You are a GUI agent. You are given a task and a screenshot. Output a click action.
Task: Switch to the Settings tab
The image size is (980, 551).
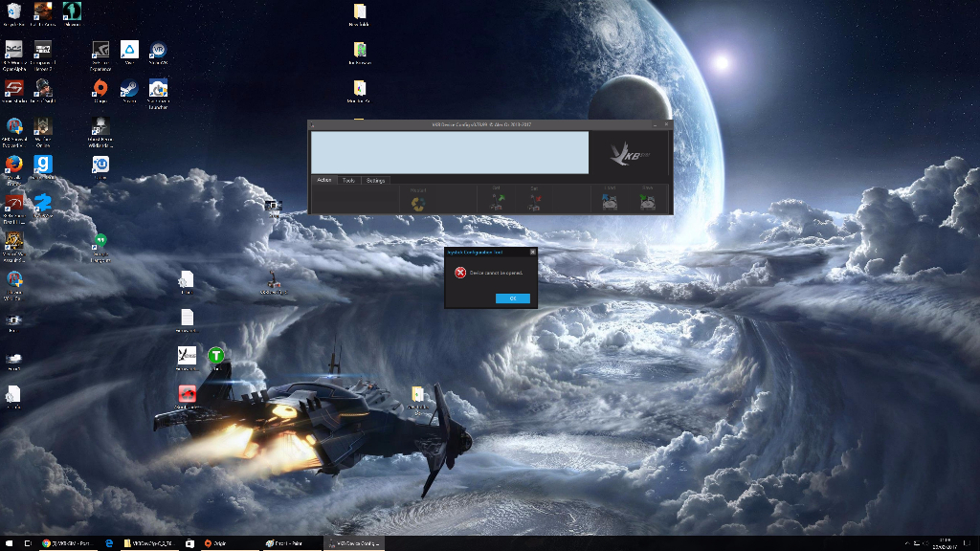click(375, 180)
